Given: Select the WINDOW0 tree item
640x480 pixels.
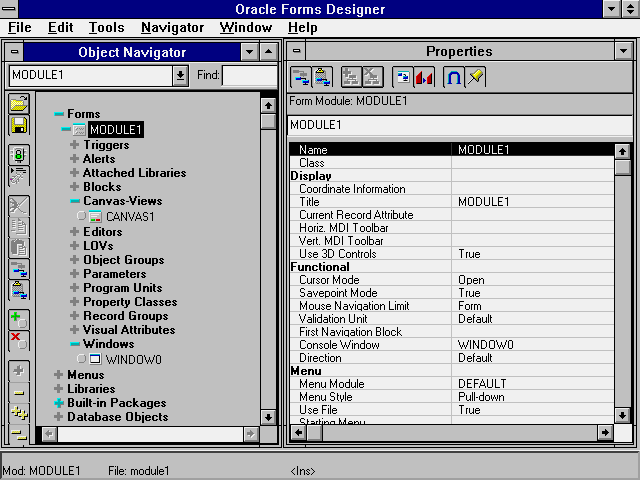Looking at the screenshot, I should (133, 359).
